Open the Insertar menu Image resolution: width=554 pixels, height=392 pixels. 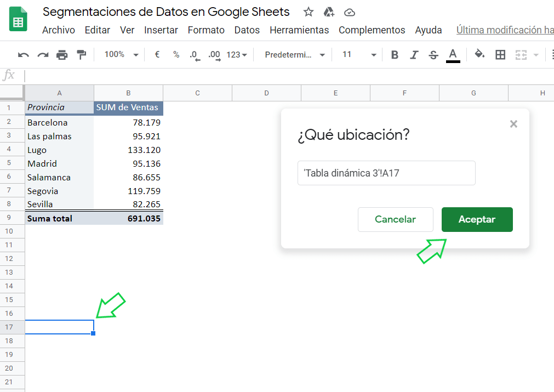coord(161,30)
